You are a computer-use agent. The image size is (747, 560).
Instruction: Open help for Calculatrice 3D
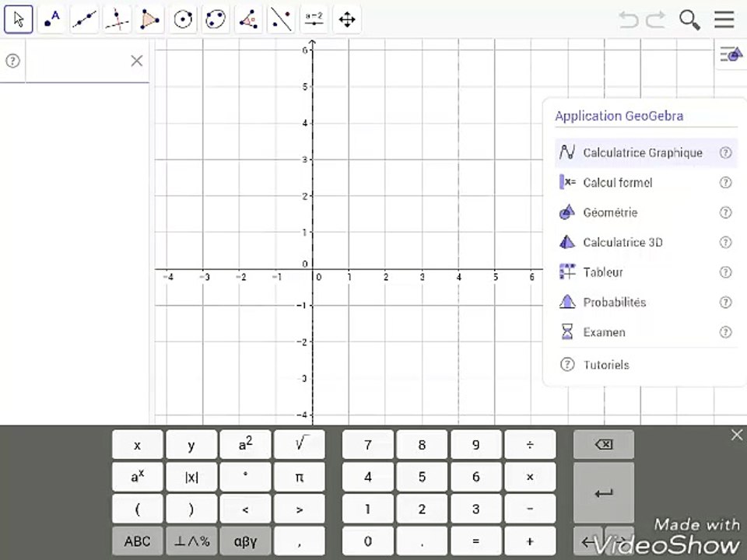pyautogui.click(x=725, y=243)
